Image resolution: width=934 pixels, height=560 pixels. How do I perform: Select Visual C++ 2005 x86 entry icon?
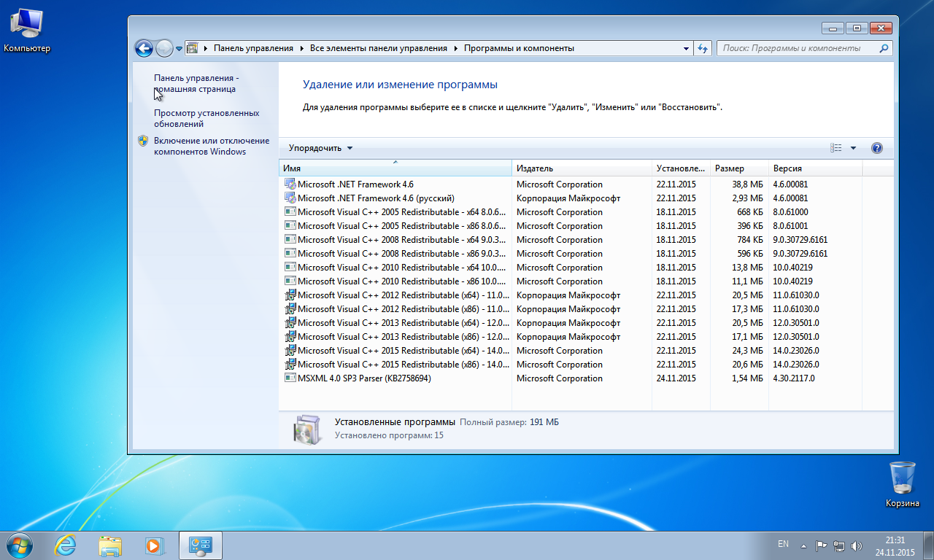click(x=290, y=226)
